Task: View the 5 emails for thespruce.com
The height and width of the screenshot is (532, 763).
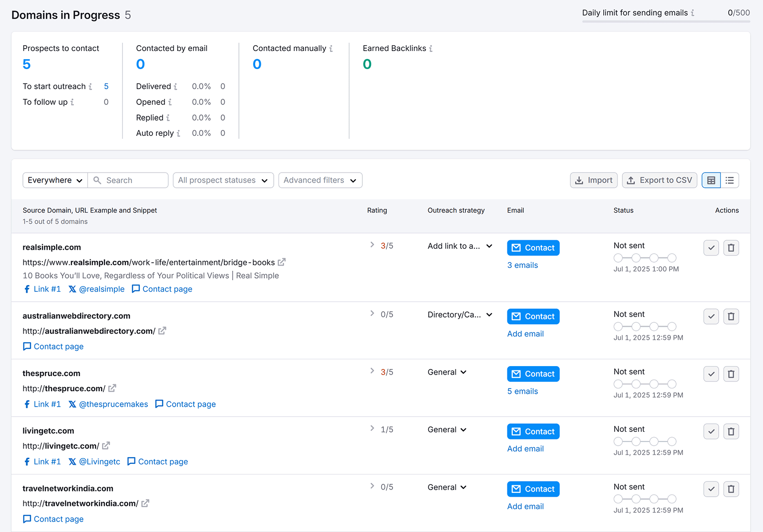Action: coord(522,391)
